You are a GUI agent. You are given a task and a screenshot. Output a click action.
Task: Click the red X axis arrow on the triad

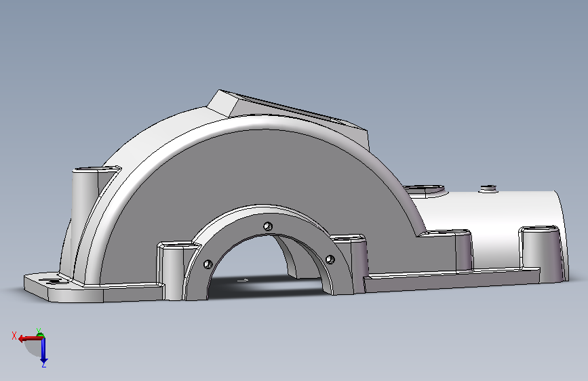click(x=29, y=338)
